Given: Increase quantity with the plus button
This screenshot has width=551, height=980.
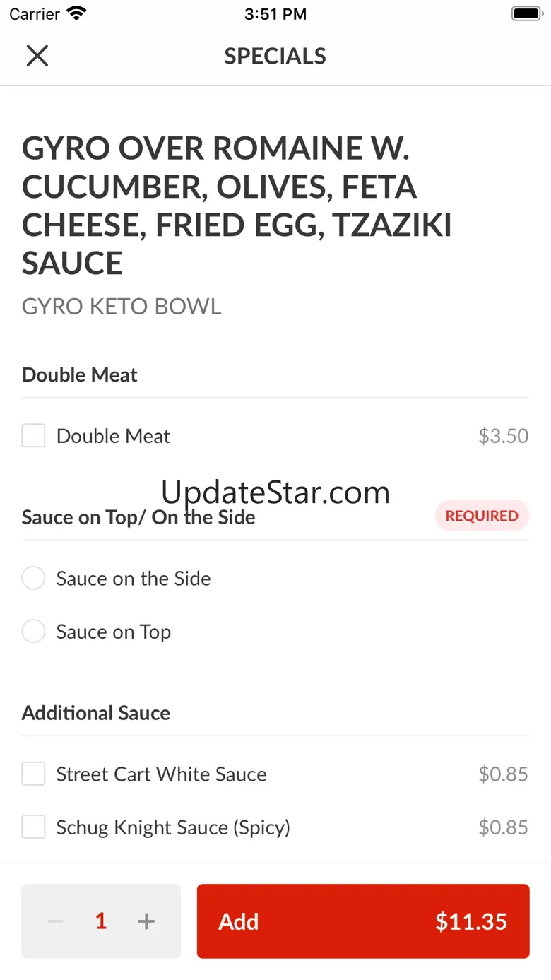Looking at the screenshot, I should (146, 921).
